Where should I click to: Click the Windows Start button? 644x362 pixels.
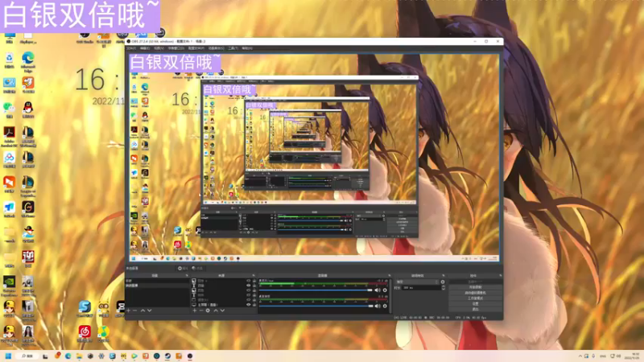click(8, 356)
